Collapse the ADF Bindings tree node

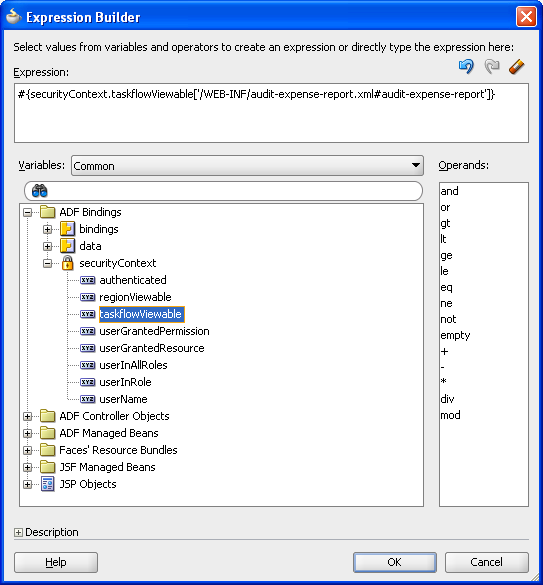point(27,212)
